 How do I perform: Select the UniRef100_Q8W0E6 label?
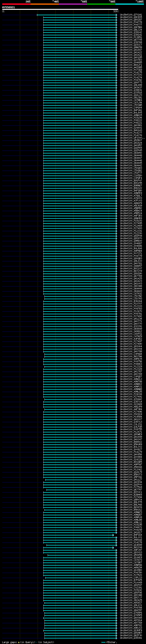click(131, 218)
